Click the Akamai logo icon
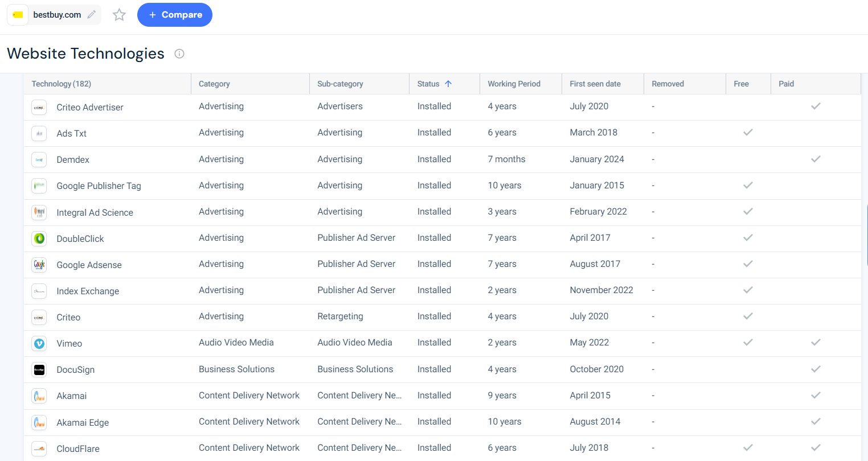 (x=39, y=396)
